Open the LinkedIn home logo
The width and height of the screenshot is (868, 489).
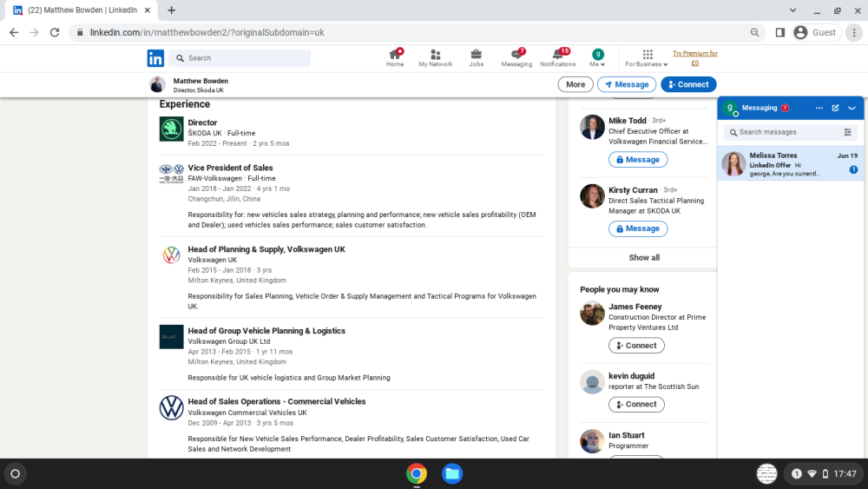click(x=155, y=58)
